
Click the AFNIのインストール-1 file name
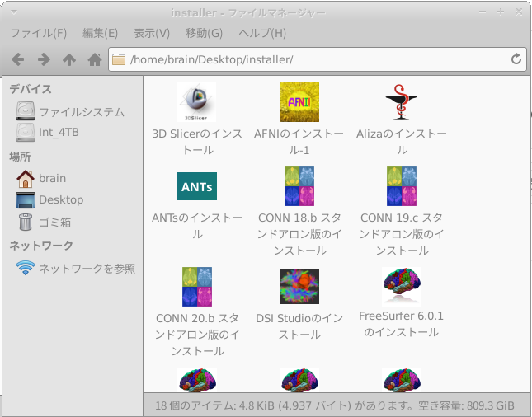pos(299,142)
